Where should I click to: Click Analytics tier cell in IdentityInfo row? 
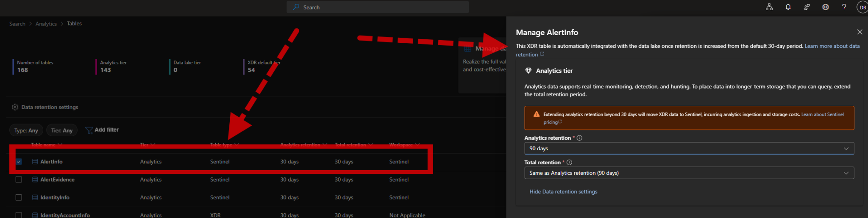pos(151,197)
